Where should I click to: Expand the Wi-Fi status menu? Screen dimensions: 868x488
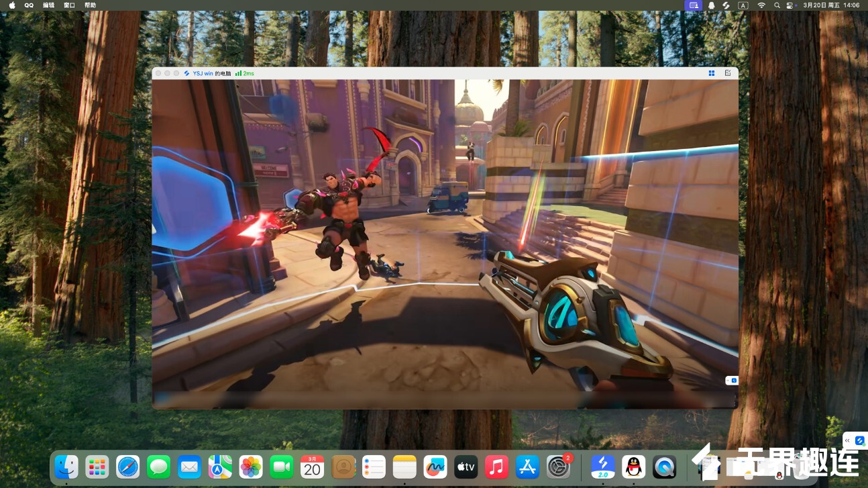coord(761,5)
